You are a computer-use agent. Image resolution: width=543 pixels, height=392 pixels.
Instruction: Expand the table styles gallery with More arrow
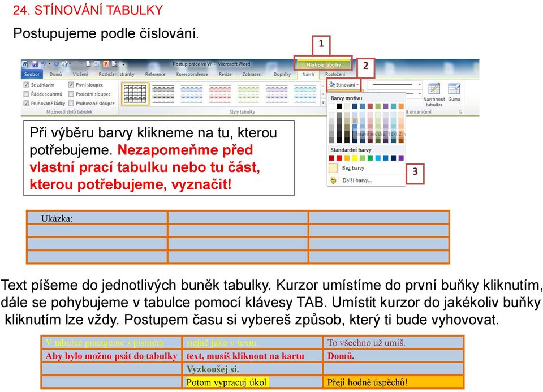[x=323, y=103]
